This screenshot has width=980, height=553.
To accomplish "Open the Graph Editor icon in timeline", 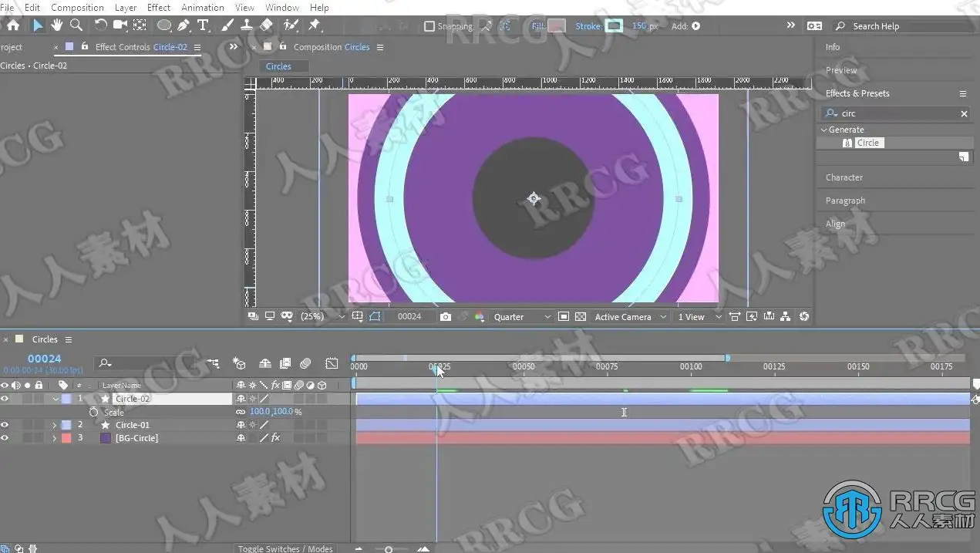I will coord(332,363).
